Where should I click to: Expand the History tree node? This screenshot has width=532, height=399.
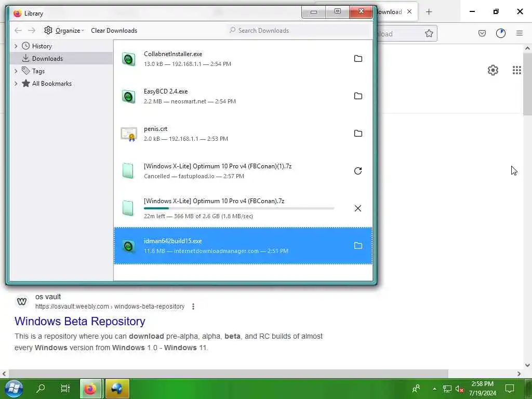coord(16,46)
